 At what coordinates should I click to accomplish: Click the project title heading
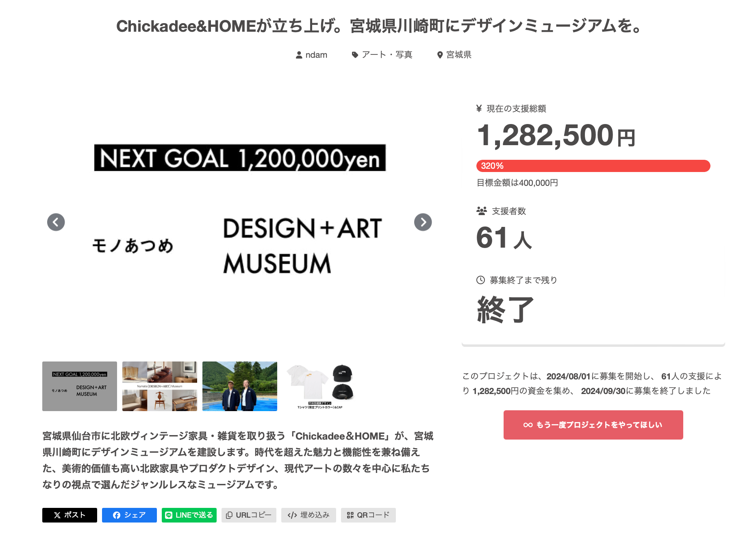(378, 26)
